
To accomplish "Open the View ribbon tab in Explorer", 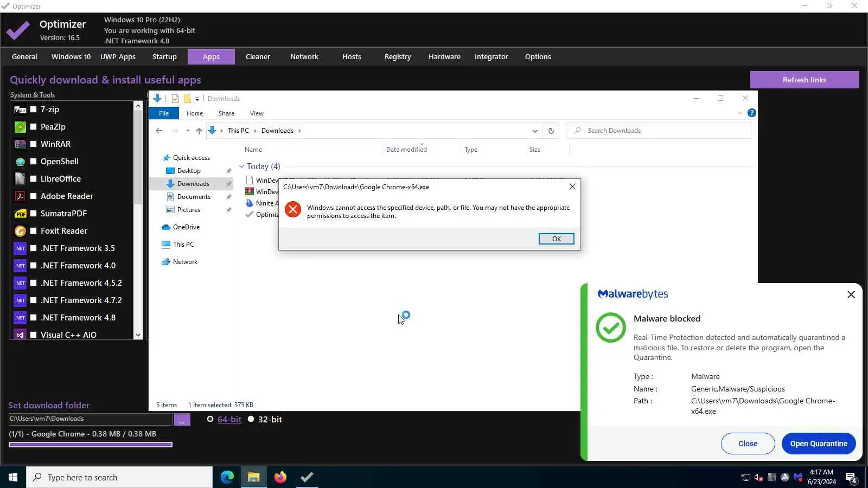I will 257,113.
